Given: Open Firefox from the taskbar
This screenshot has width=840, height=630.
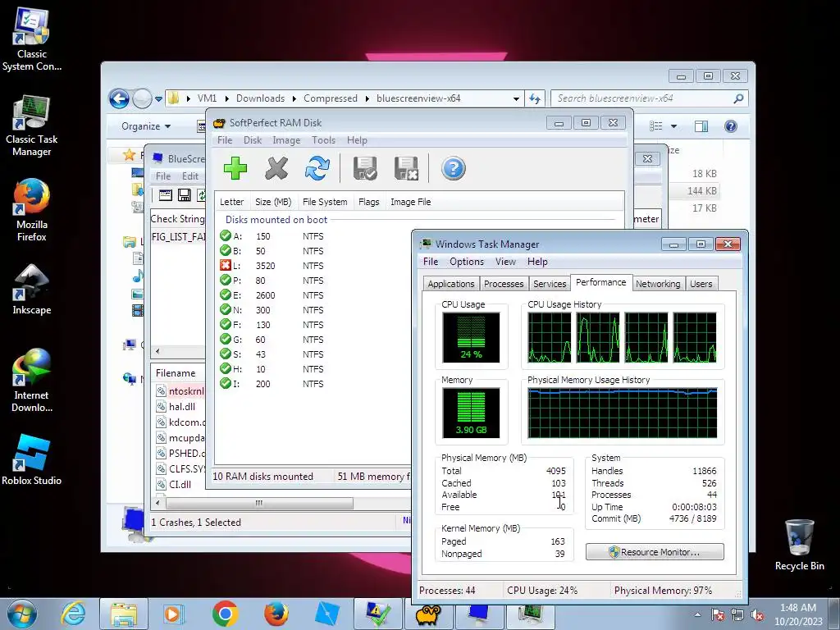Looking at the screenshot, I should click(276, 614).
